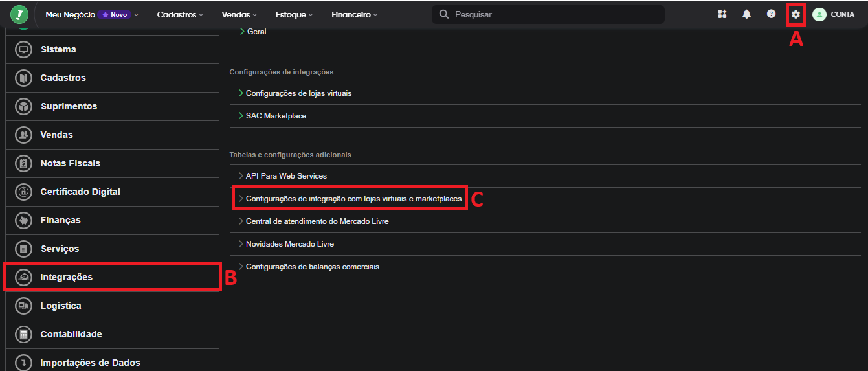Click the green Bling logo icon
Image resolution: width=868 pixels, height=371 pixels.
[x=19, y=14]
